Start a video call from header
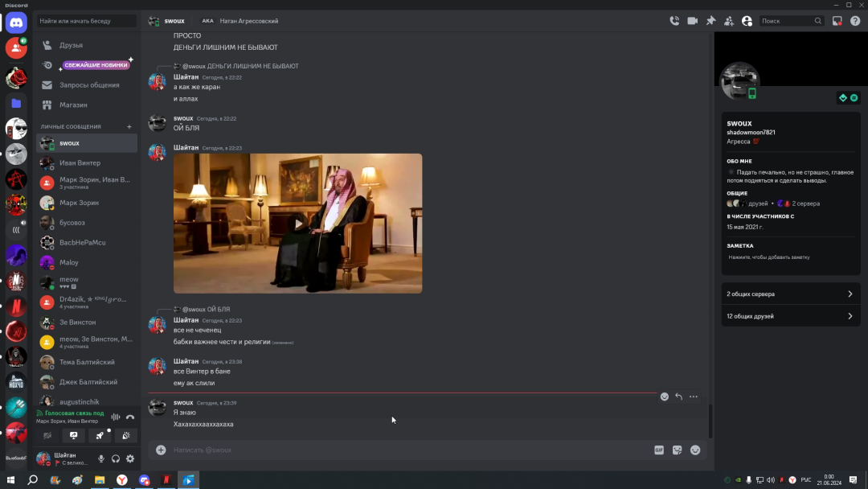This screenshot has height=489, width=868. 692,21
